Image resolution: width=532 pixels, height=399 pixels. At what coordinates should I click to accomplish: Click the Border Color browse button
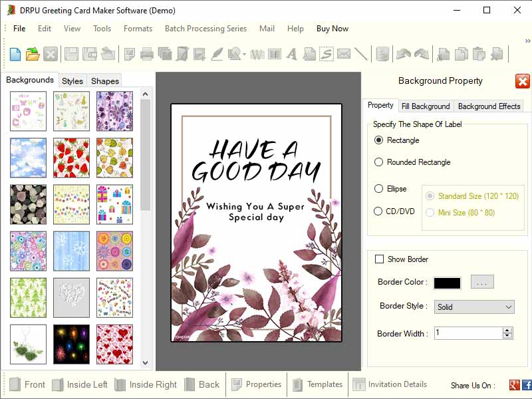coord(481,282)
